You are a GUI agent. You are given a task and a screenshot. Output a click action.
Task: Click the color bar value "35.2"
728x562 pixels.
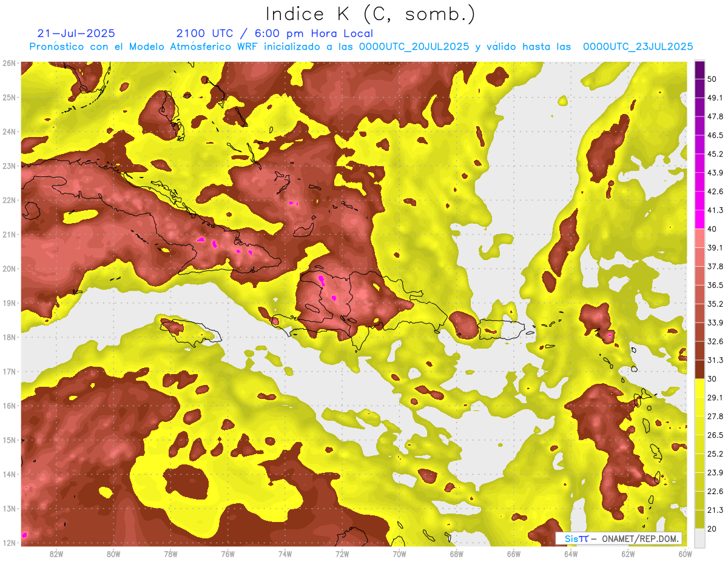pyautogui.click(x=715, y=304)
